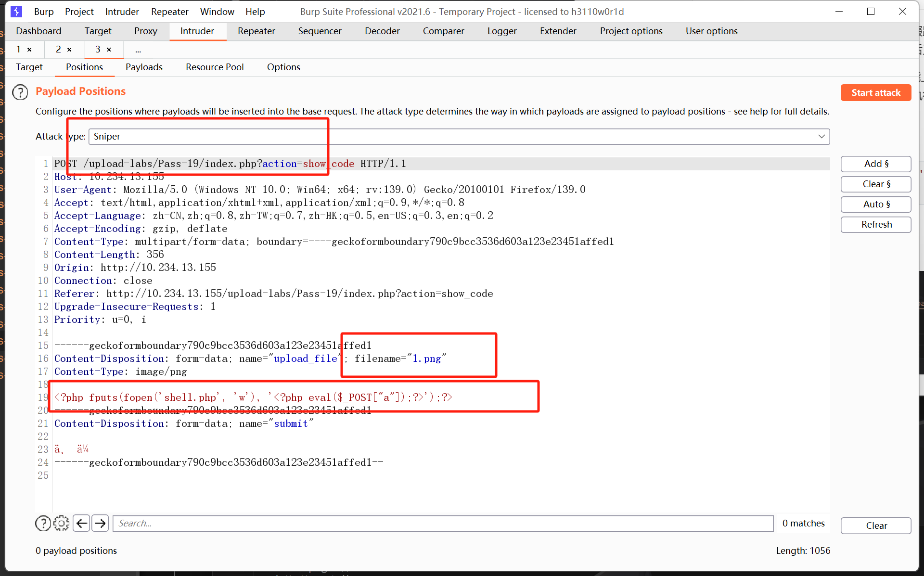
Task: Open the Repeater menu in menu bar
Action: coord(170,12)
